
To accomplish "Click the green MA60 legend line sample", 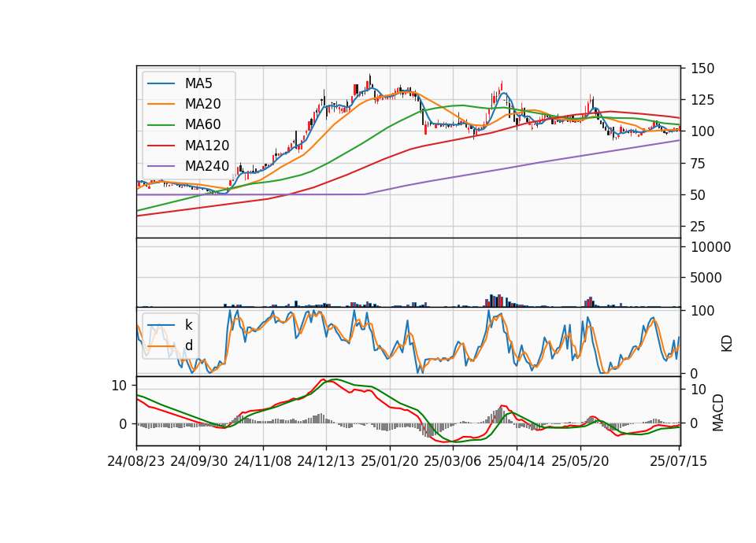I will click(x=161, y=125).
